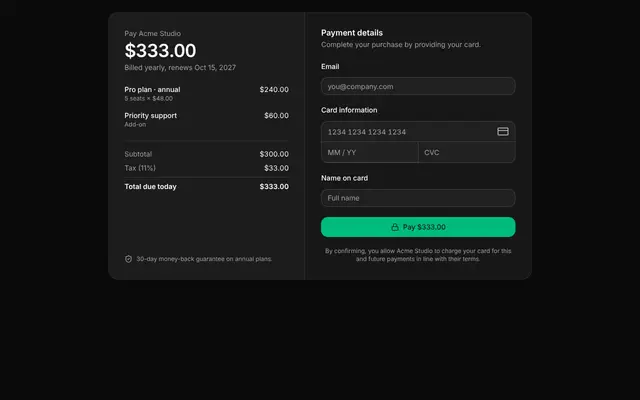Click the lock icon on Pay button
The width and height of the screenshot is (640, 400).
click(395, 227)
